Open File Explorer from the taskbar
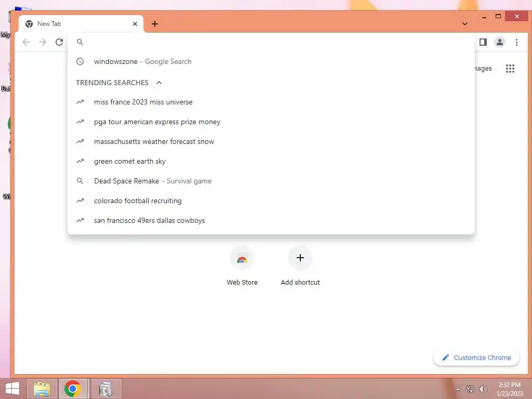The height and width of the screenshot is (399, 532). coord(42,389)
